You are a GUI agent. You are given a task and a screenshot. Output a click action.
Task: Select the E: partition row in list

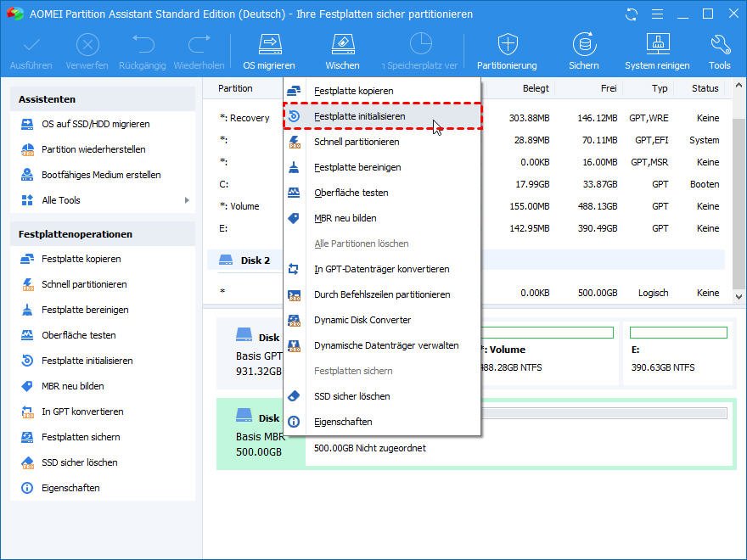467,228
